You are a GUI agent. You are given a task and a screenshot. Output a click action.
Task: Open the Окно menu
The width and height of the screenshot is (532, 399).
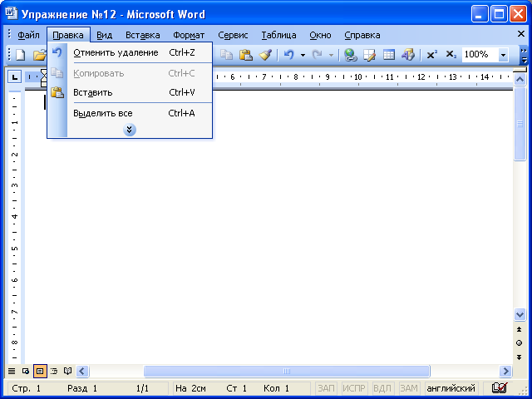point(320,35)
